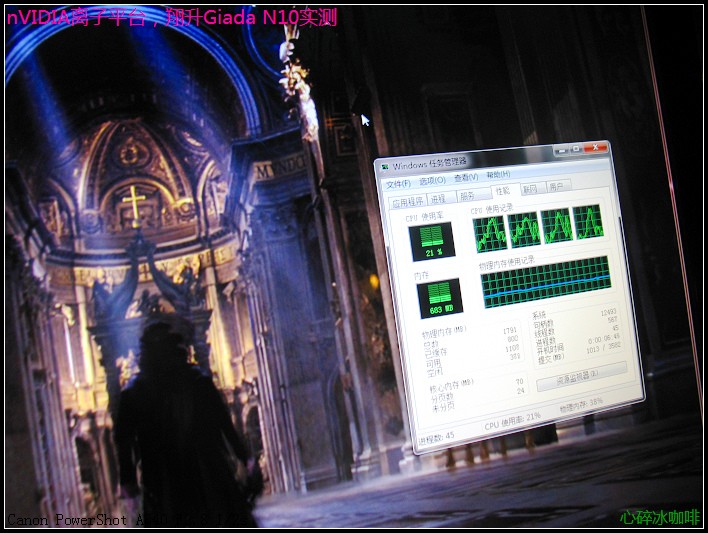Click the physical memory total value 1791
This screenshot has height=533, width=708.
[x=510, y=331]
